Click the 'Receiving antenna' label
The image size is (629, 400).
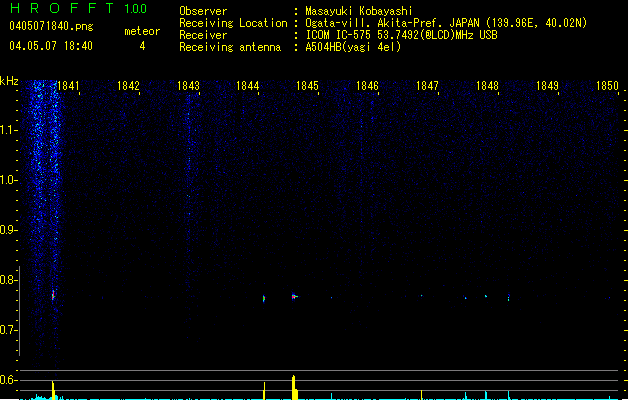[x=230, y=47]
